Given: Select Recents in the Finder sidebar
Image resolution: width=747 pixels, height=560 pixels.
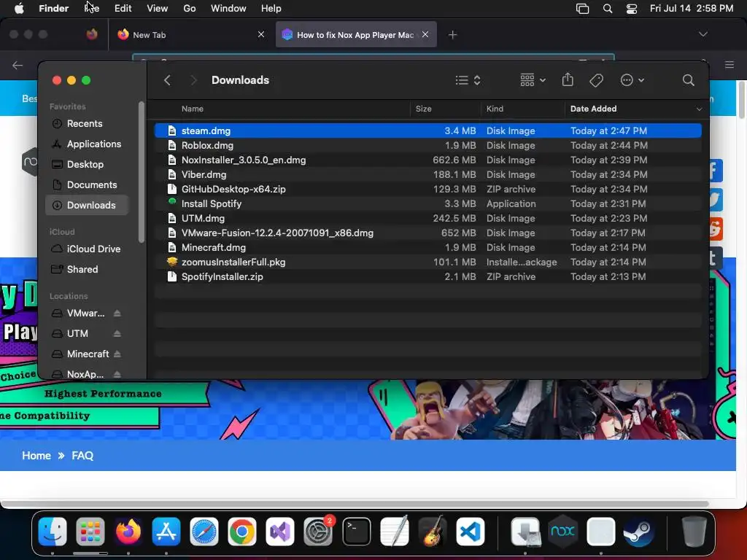Looking at the screenshot, I should [88, 123].
